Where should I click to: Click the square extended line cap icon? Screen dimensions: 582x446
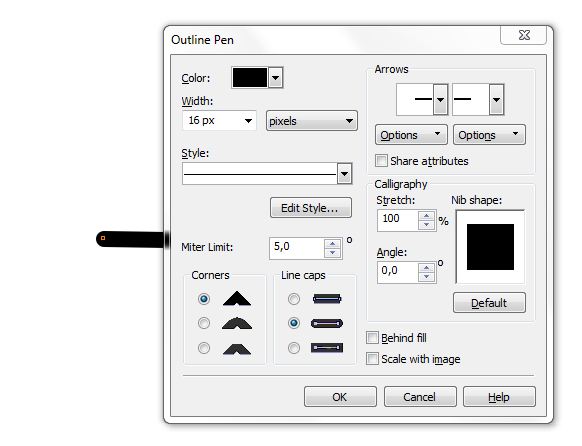click(x=327, y=348)
